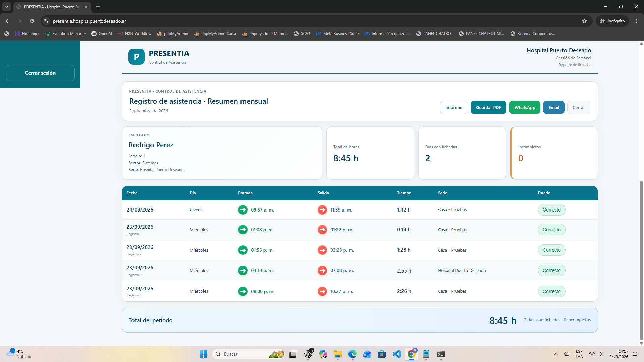The height and width of the screenshot is (362, 644).
Task: Open Evolution Manager bookmark
Action: click(x=65, y=34)
